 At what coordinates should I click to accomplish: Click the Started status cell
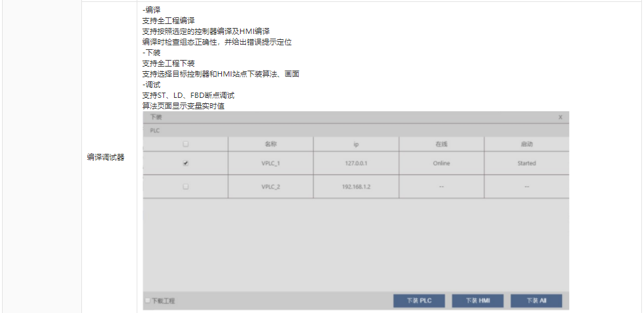point(526,163)
